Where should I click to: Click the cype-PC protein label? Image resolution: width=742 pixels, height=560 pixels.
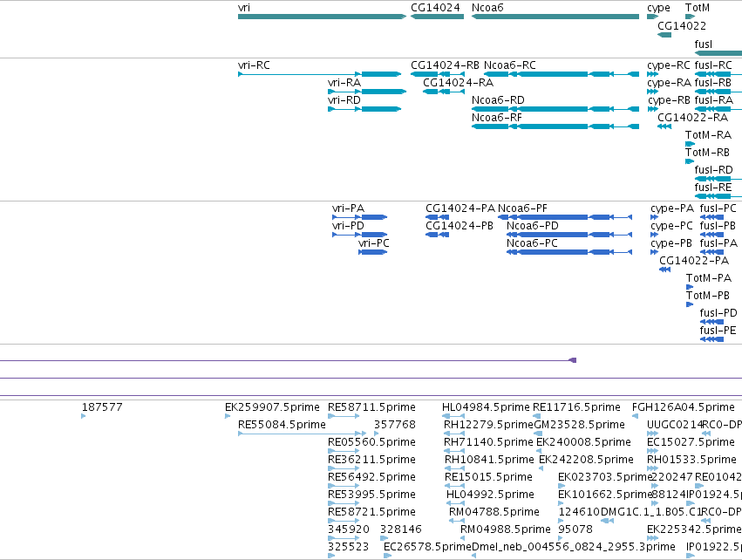[x=671, y=226]
